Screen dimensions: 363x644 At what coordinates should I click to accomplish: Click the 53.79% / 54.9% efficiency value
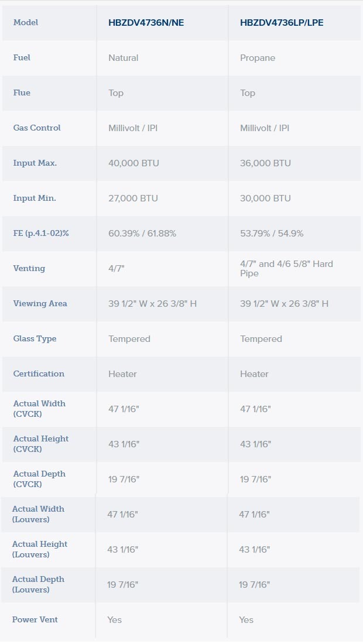click(272, 233)
